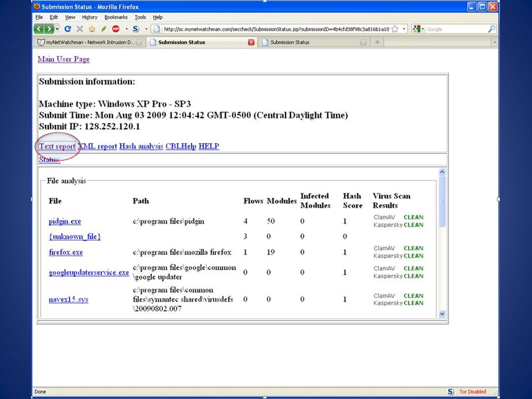
Task: Go forward with the green forward arrow
Action: 49,29
